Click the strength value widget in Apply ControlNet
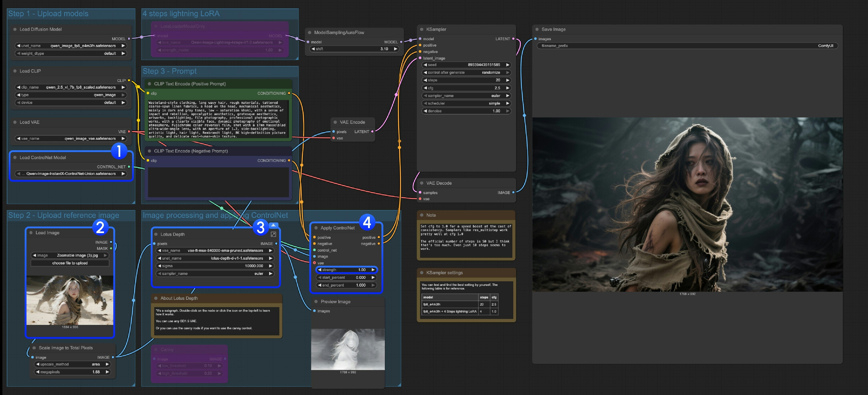Screen dimensions: 868x395 point(346,270)
